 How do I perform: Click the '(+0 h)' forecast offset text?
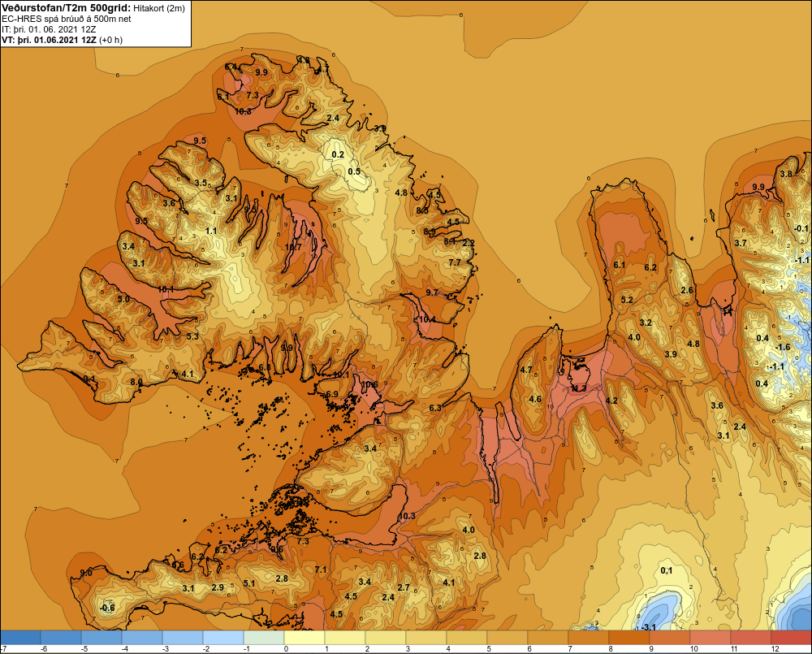[110, 40]
